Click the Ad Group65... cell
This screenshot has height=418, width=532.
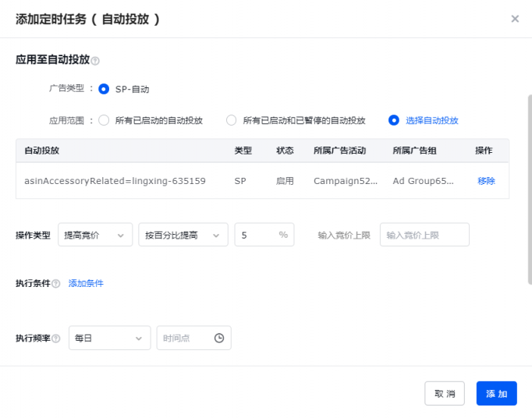pos(423,181)
